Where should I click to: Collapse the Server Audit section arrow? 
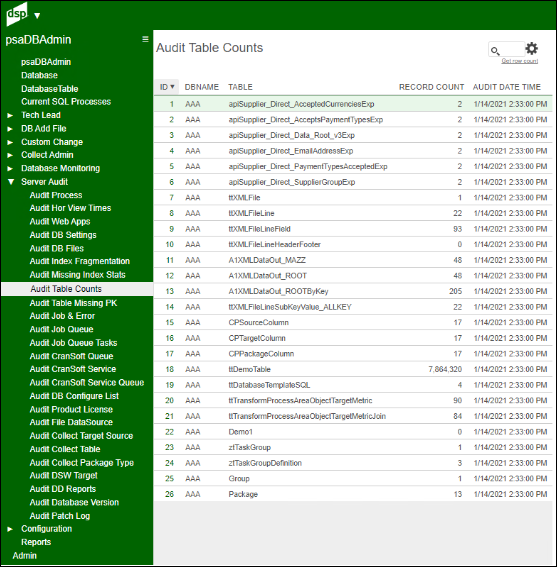11,182
